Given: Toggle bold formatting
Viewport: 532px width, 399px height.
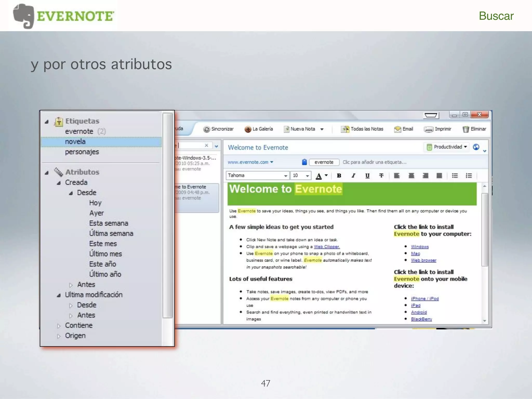Looking at the screenshot, I should (339, 176).
